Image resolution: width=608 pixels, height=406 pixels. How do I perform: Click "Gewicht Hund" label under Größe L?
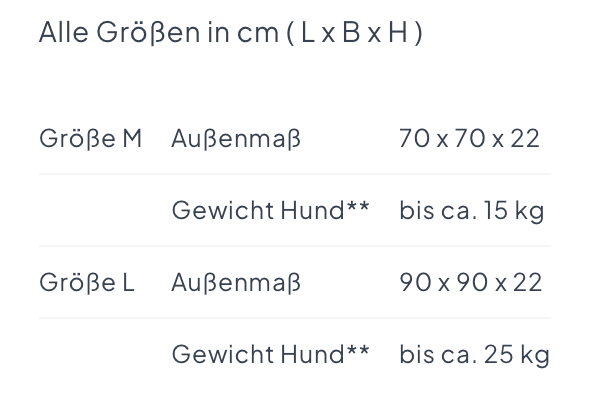tap(258, 354)
